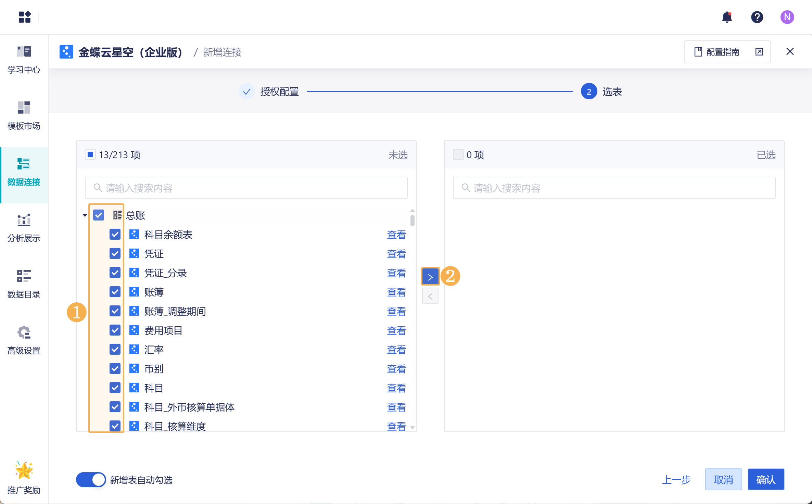Collapse the 总账 tree node
The width and height of the screenshot is (812, 504).
[x=85, y=215]
